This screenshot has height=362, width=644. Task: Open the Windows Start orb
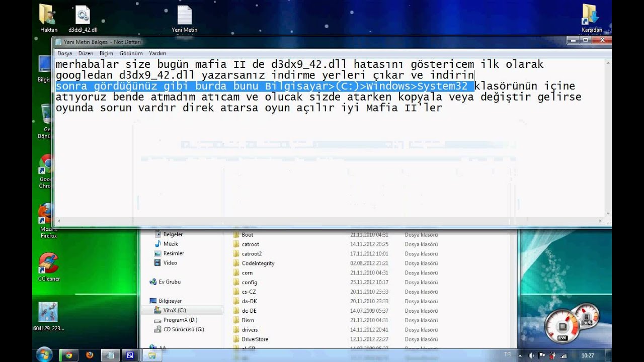click(x=44, y=354)
